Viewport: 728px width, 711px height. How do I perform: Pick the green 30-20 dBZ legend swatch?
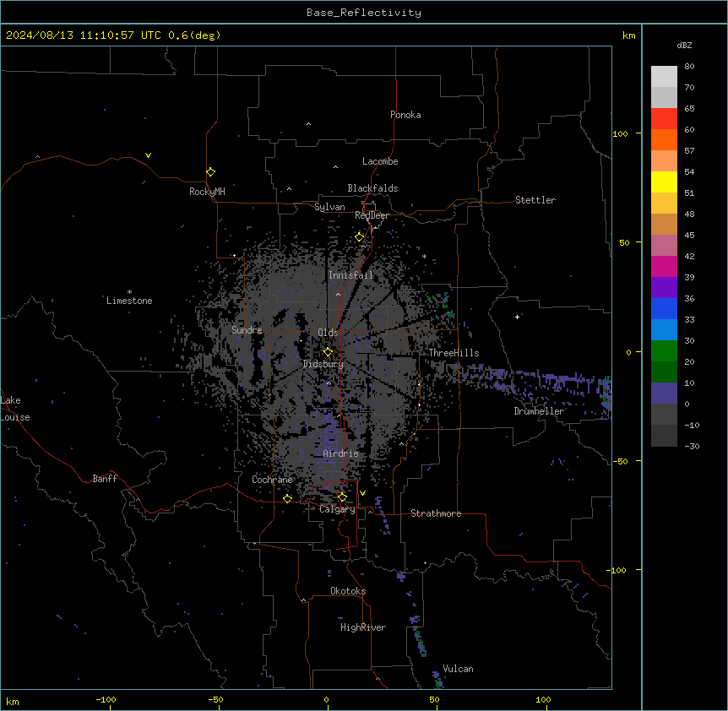pos(664,351)
